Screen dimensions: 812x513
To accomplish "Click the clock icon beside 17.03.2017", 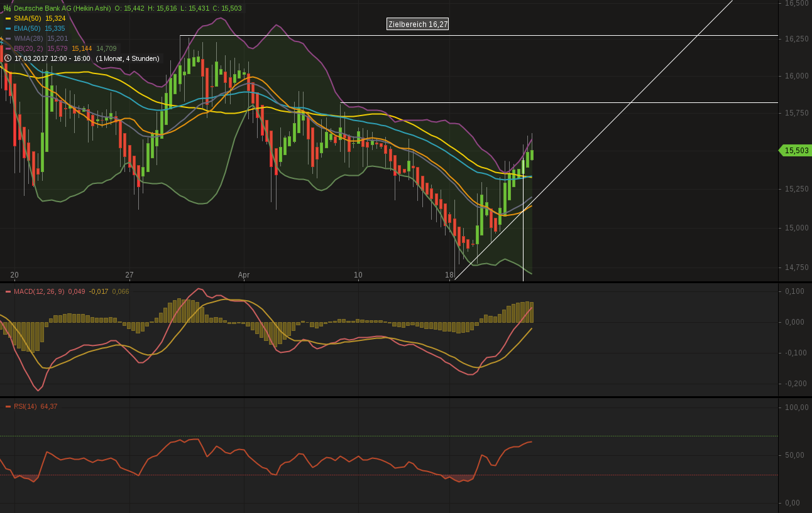I will [8, 58].
